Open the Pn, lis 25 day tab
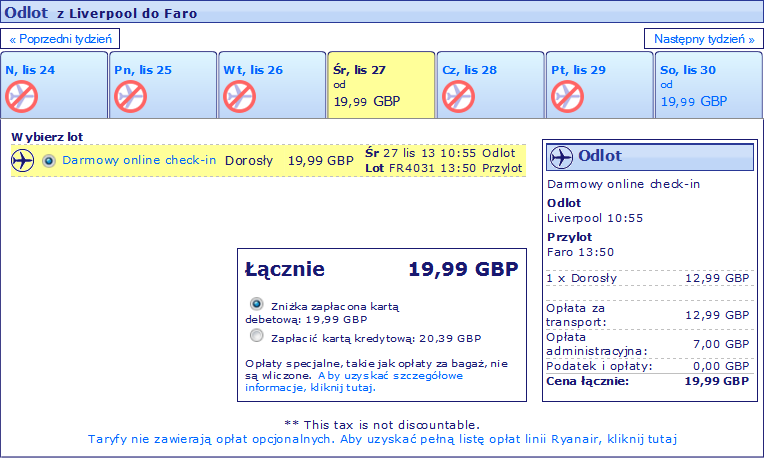765x458 pixels. pyautogui.click(x=163, y=85)
